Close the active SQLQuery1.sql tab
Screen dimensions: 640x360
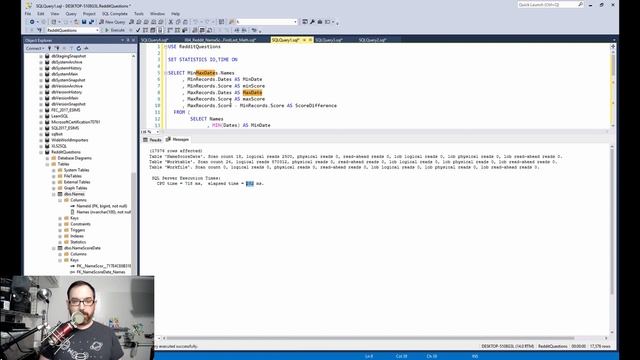click(310, 40)
